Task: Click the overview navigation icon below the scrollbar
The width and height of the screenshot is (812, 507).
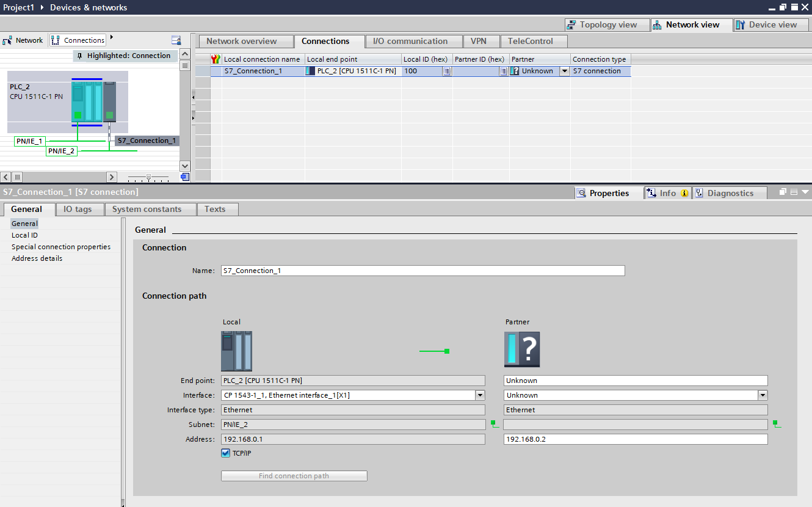Action: tap(185, 177)
